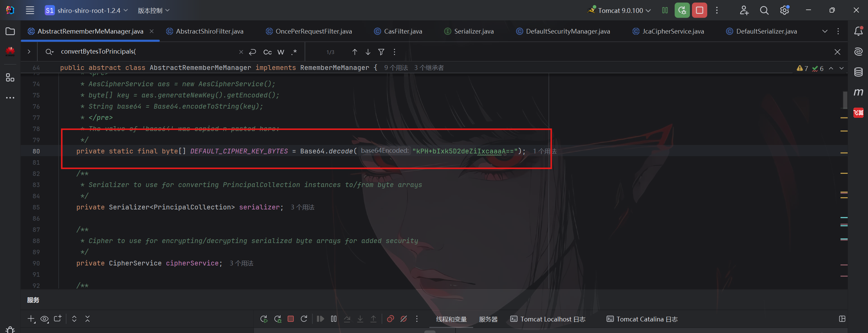Open IDE settings gear icon
The height and width of the screenshot is (333, 868).
[x=784, y=10]
